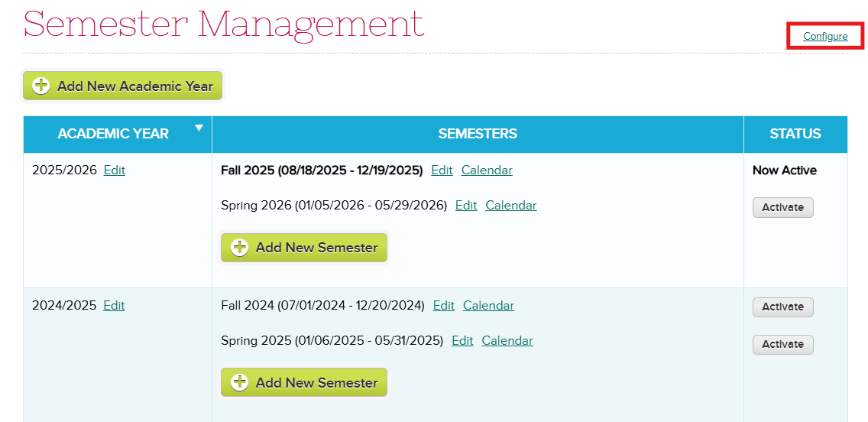Activate the Spring 2025 semester

[782, 344]
